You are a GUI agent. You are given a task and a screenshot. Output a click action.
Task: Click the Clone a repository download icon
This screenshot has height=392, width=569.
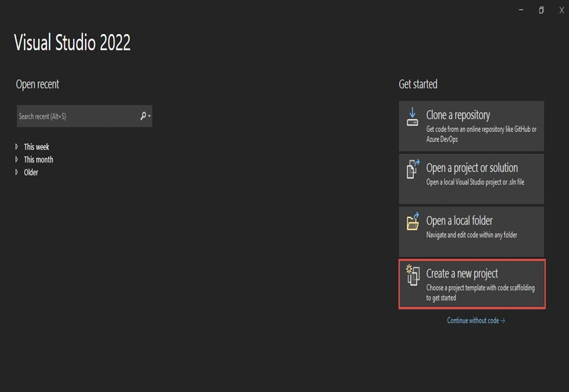pos(412,116)
